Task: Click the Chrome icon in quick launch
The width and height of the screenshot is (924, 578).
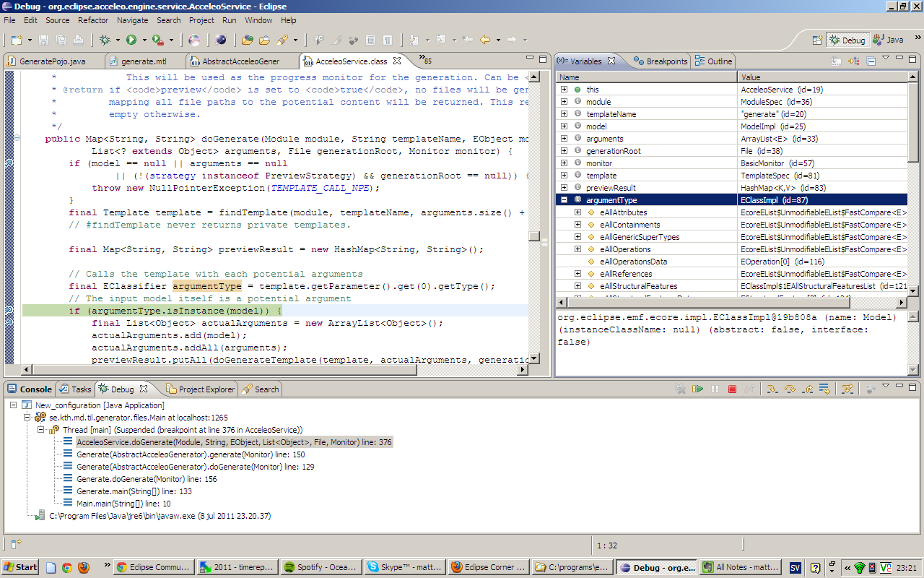Action: [x=66, y=567]
